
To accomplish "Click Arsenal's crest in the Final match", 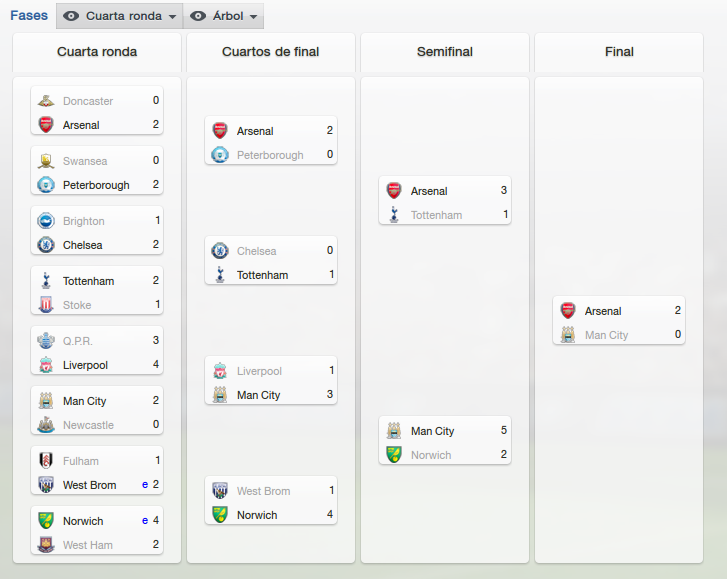I will pyautogui.click(x=568, y=311).
